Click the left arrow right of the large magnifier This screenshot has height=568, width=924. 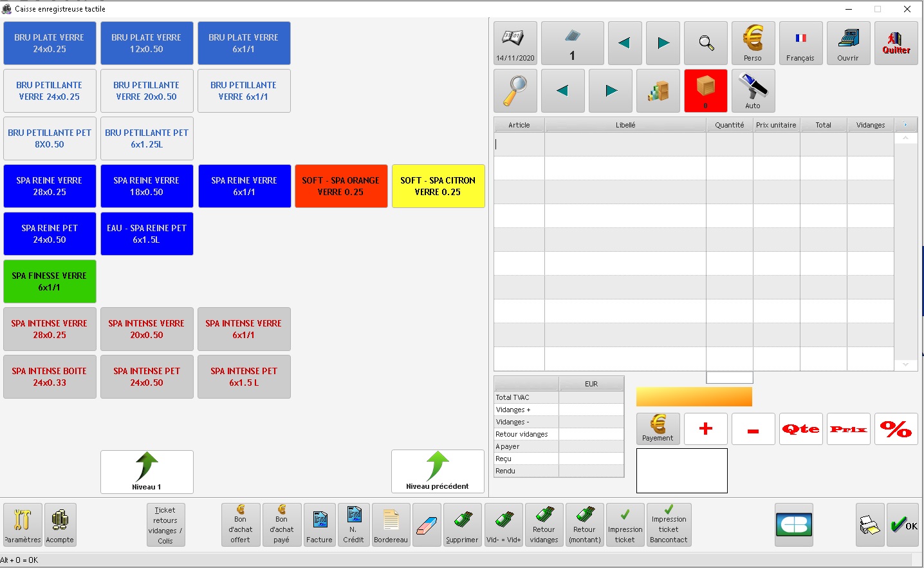(x=563, y=91)
